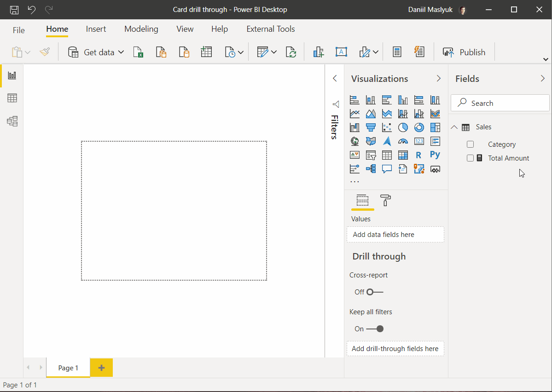Check the Category field checkbox
Viewport: 552px width, 392px height.
click(x=471, y=144)
